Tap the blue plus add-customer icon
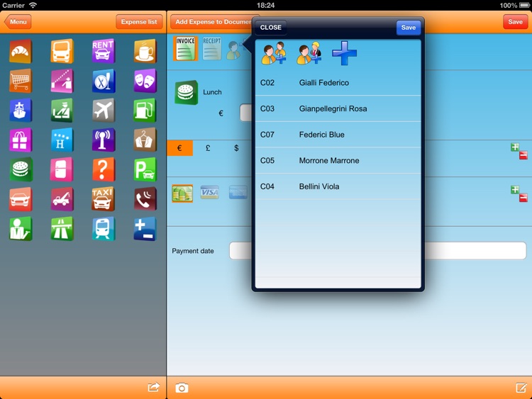The image size is (532, 399). click(345, 54)
